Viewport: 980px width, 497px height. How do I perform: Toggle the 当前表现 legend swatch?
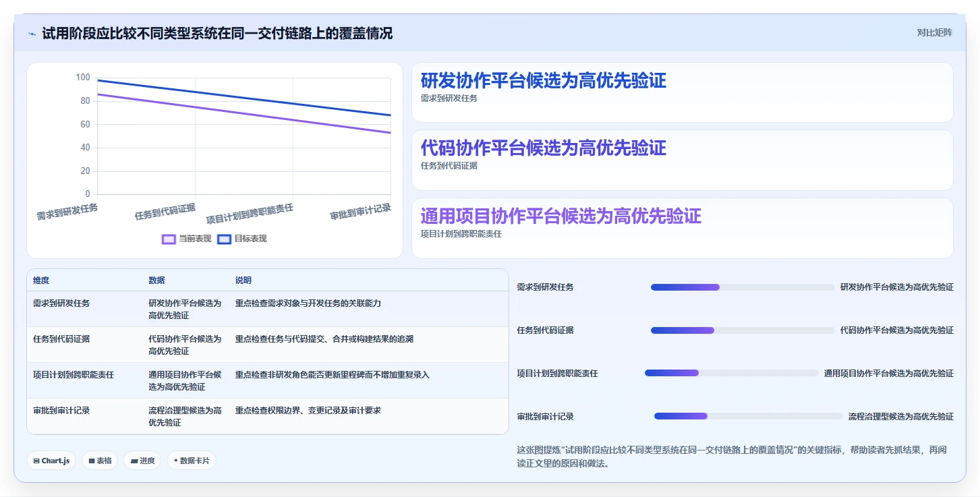(169, 239)
